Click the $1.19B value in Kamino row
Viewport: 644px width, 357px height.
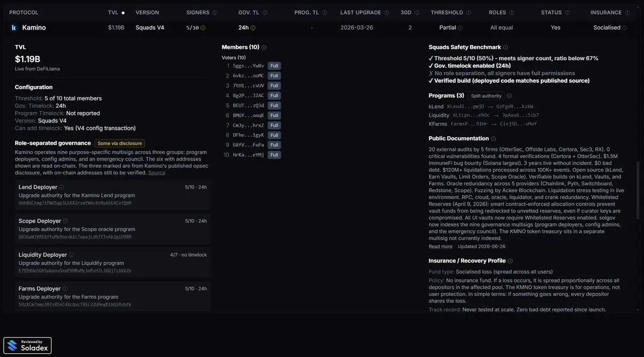coord(116,27)
